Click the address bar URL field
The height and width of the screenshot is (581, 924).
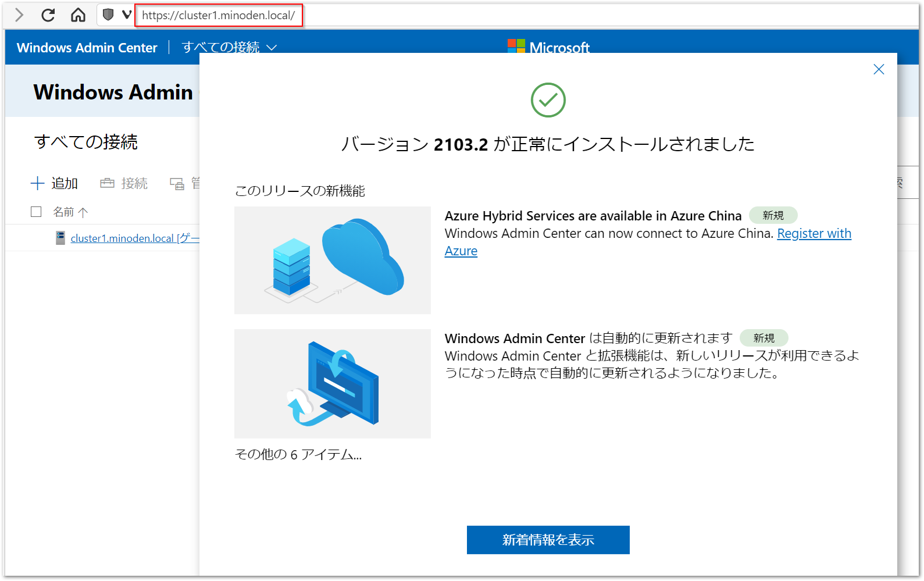coord(219,15)
